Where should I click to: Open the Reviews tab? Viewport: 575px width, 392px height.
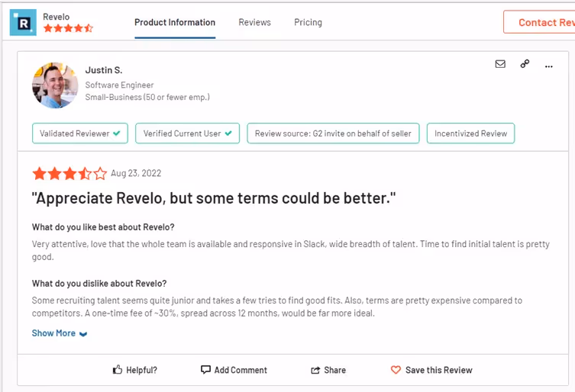254,22
